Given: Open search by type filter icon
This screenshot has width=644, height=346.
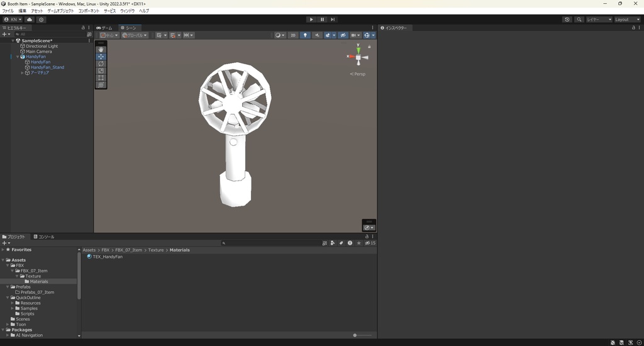Looking at the screenshot, I should coord(333,243).
